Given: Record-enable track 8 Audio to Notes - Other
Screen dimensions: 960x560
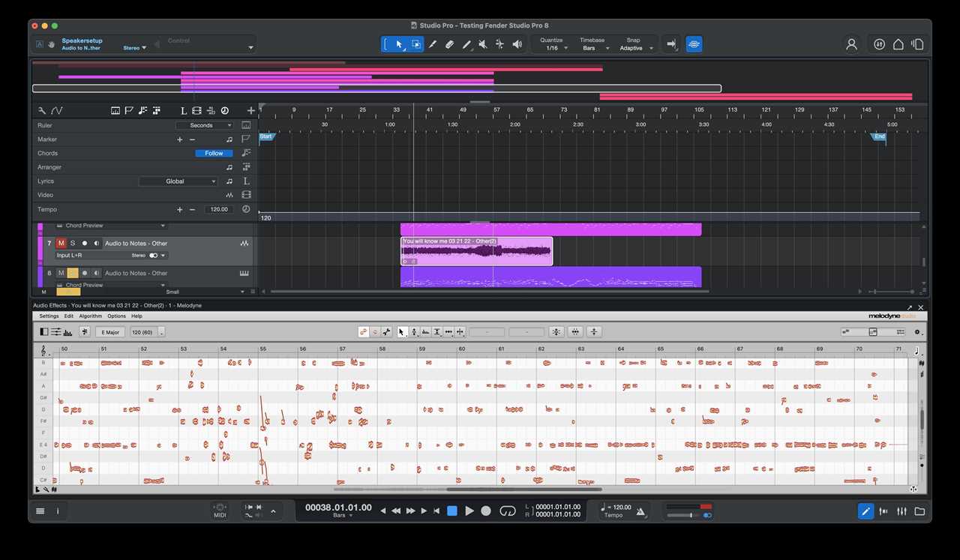Looking at the screenshot, I should (x=83, y=273).
